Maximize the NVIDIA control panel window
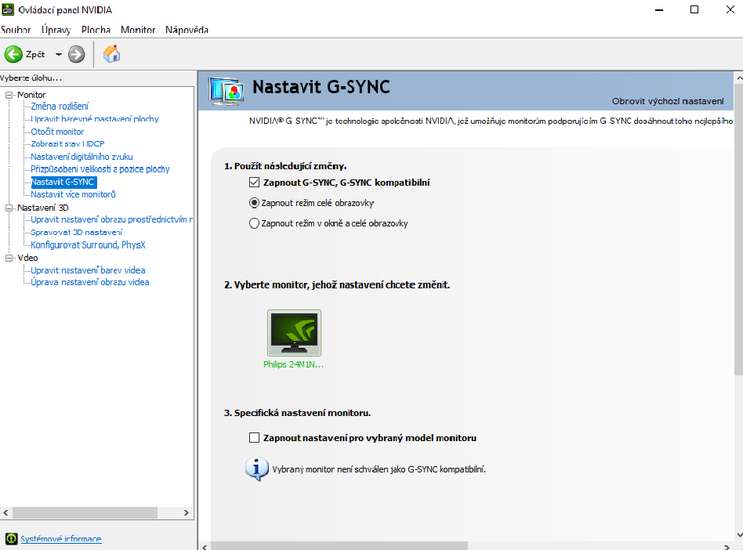Image resolution: width=743 pixels, height=550 pixels. coord(694,9)
